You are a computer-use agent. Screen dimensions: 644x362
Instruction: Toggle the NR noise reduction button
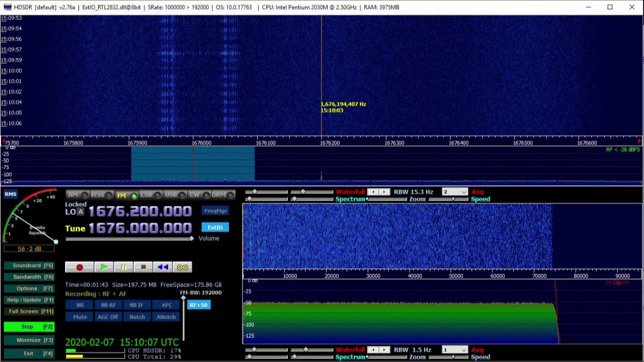[80, 305]
